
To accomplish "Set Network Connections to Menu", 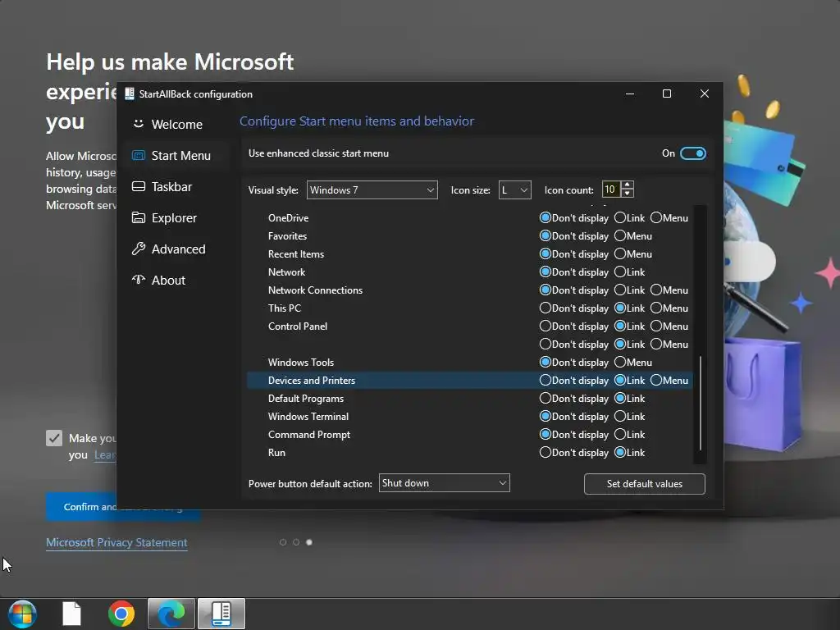I will (x=669, y=290).
